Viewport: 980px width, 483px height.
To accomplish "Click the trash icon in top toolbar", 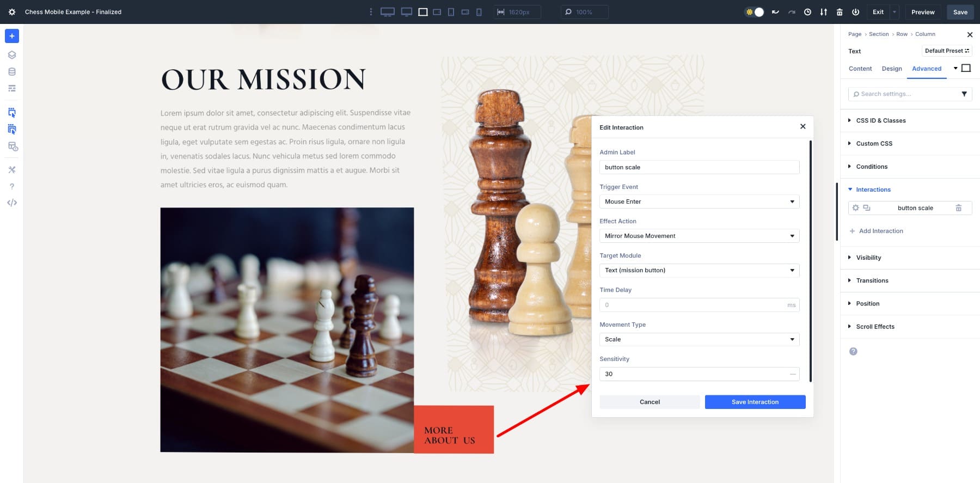I will [x=840, y=12].
